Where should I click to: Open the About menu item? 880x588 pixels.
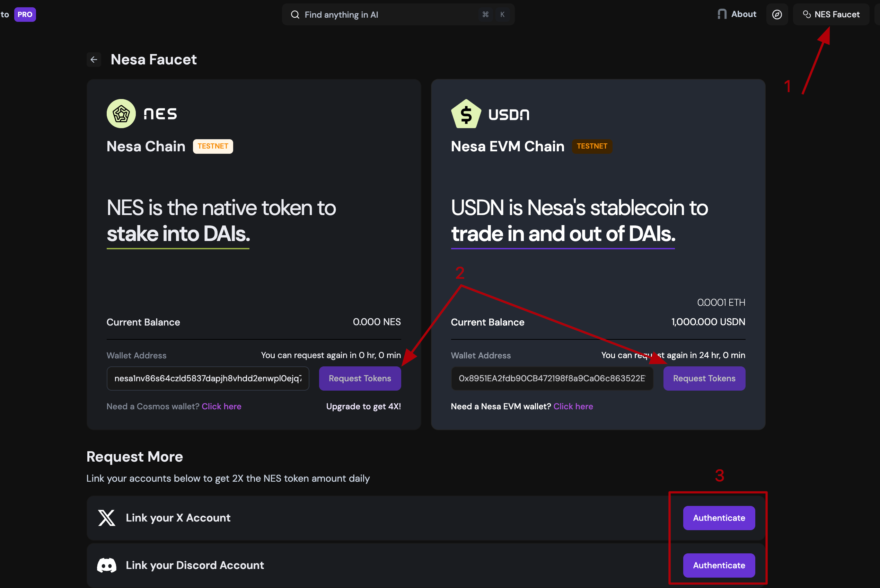pos(743,14)
